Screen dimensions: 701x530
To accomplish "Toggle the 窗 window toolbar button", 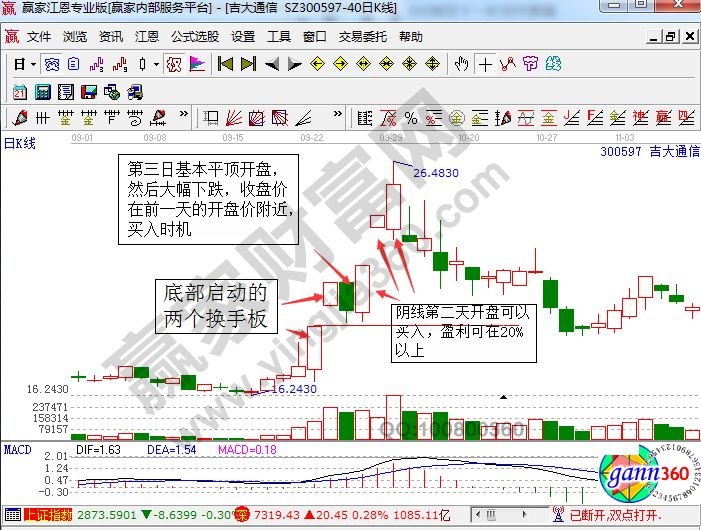I will 52,64.
